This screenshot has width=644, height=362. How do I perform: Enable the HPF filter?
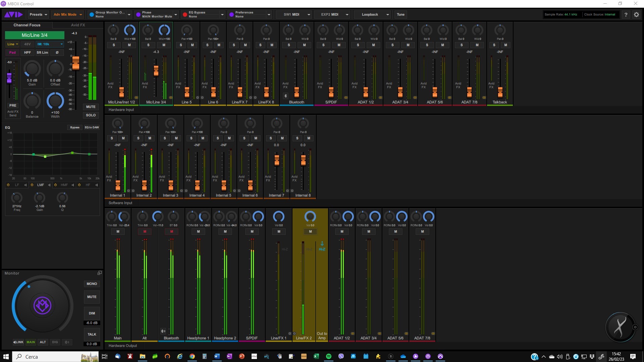[x=28, y=53]
